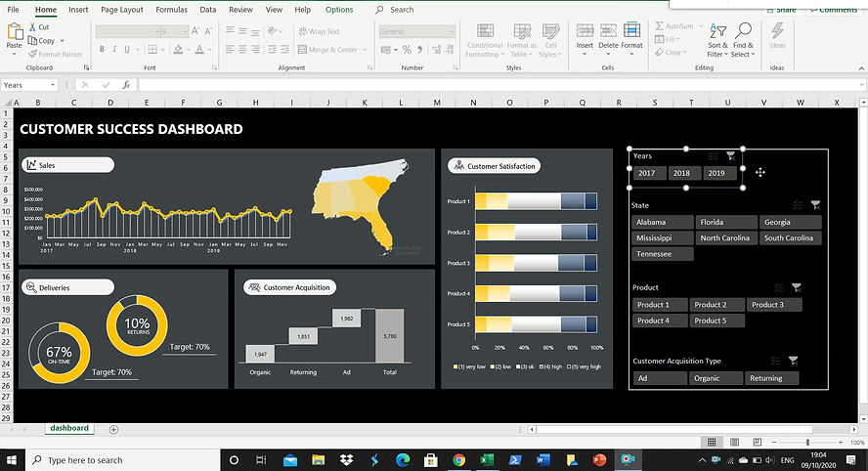Click the Page Layout view icon
The image size is (868, 471).
(x=735, y=443)
